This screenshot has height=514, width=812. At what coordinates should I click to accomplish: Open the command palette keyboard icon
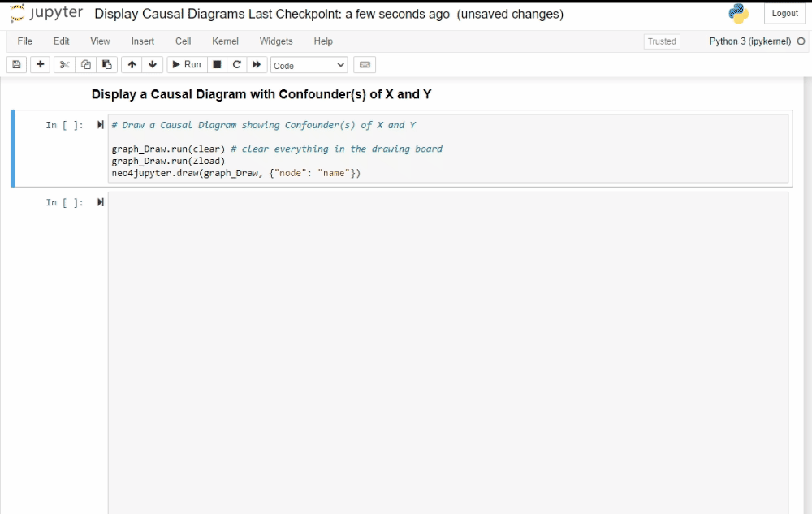click(x=365, y=65)
